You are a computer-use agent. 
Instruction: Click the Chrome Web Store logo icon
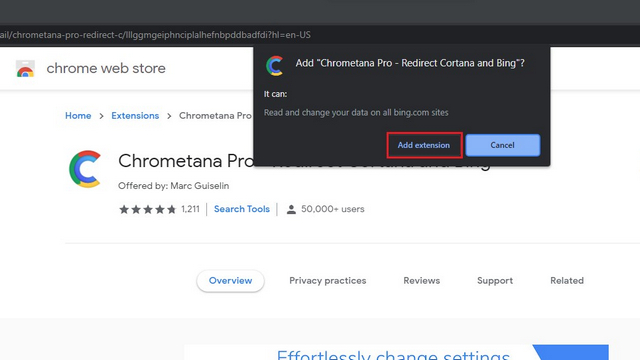(x=25, y=69)
